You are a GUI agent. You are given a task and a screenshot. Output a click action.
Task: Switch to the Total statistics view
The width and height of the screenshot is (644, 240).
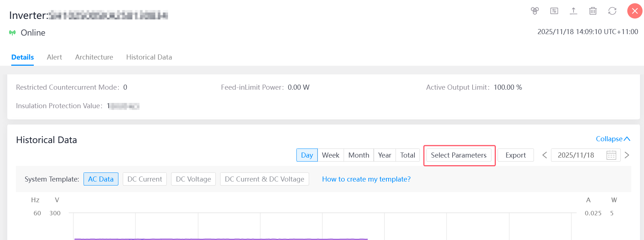408,155
